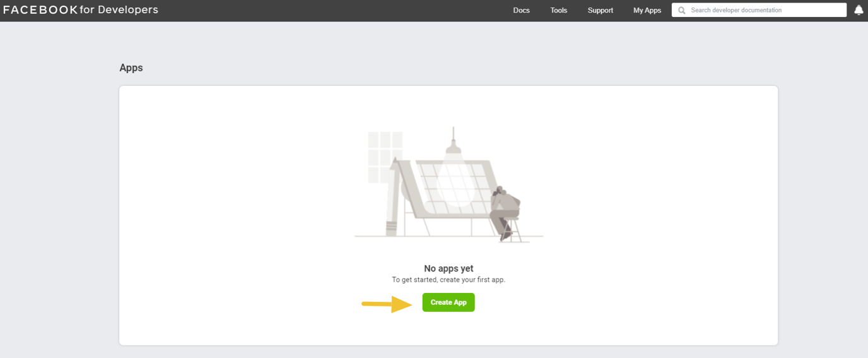Image resolution: width=868 pixels, height=358 pixels.
Task: Click the yellow arrow pointing at Create App
Action: click(386, 304)
